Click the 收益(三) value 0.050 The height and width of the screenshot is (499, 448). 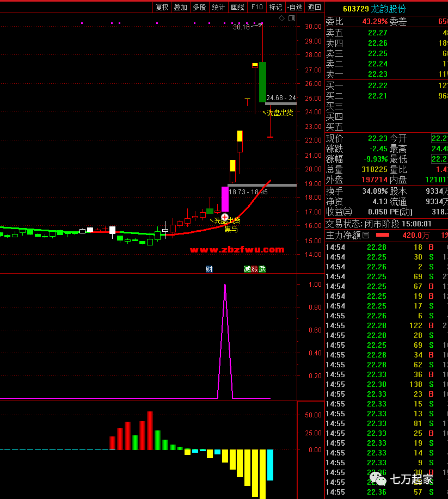[378, 212]
